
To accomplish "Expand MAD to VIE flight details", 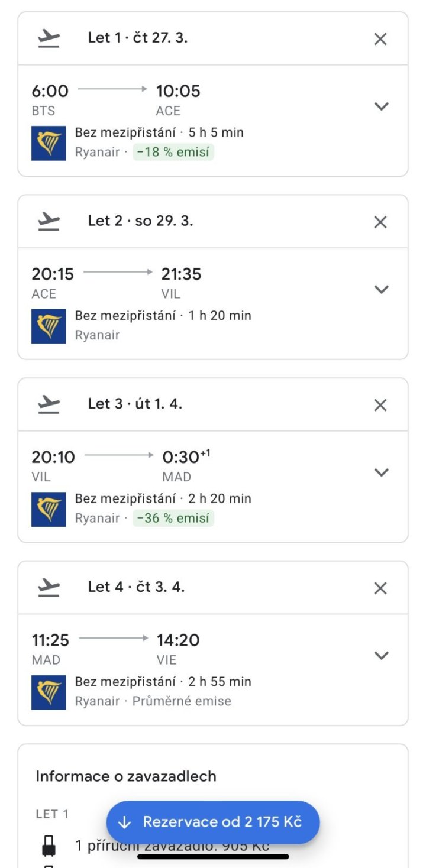I will (382, 655).
